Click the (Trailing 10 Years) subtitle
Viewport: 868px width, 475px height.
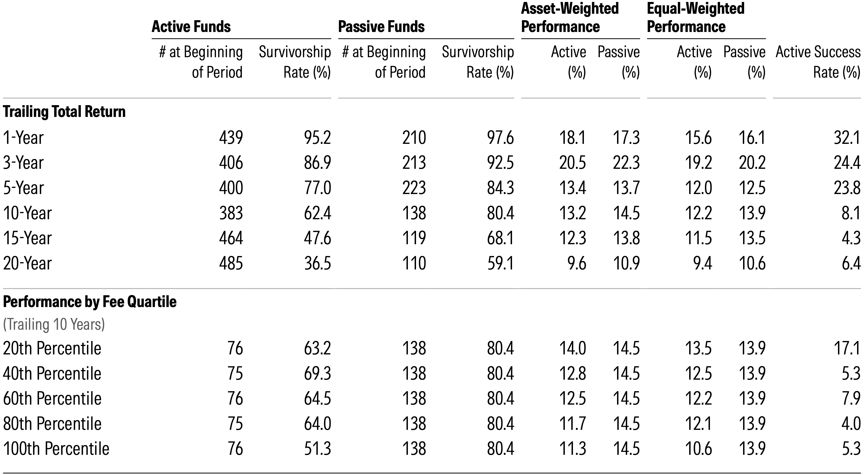tap(54, 324)
